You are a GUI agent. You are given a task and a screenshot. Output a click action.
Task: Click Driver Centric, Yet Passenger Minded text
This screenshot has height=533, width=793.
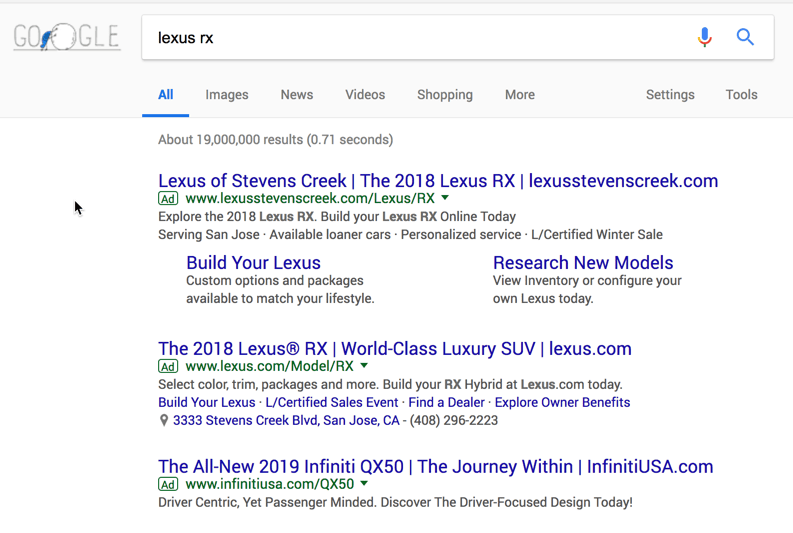coord(395,502)
